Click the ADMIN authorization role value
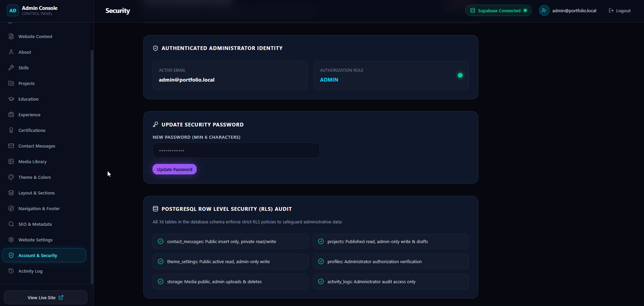Screen dimensions: 644x306 [x=329, y=80]
